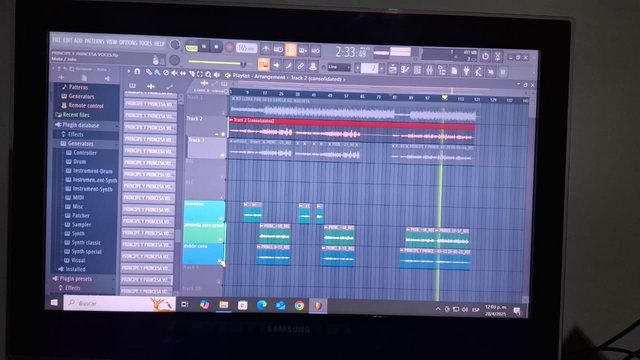Select the Slip tool in playlist toolbar

click(x=183, y=73)
